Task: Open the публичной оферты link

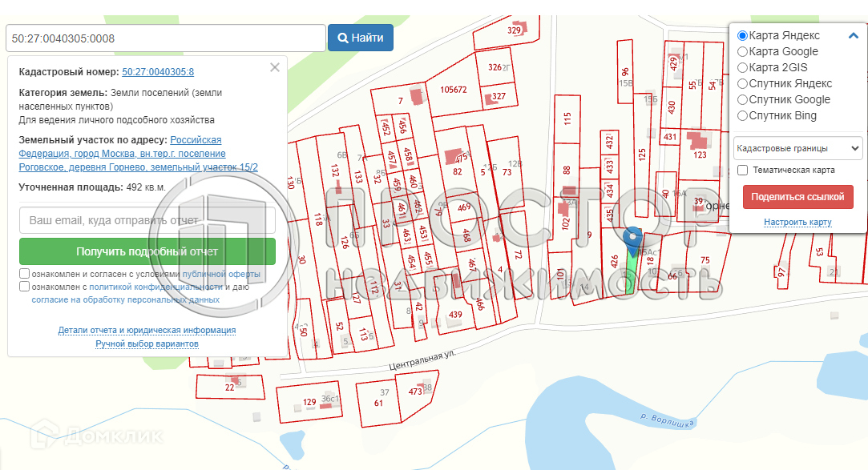Action: (221, 275)
